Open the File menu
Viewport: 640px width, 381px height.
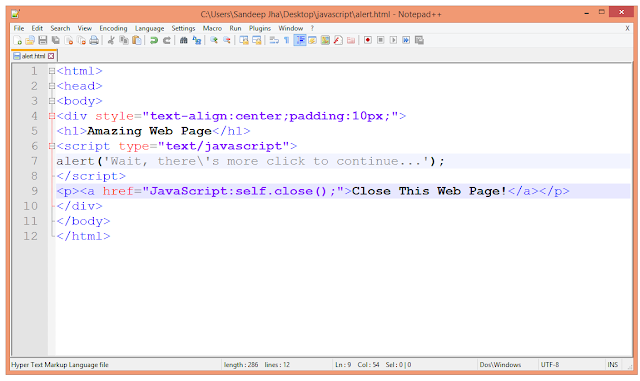pyautogui.click(x=19, y=28)
